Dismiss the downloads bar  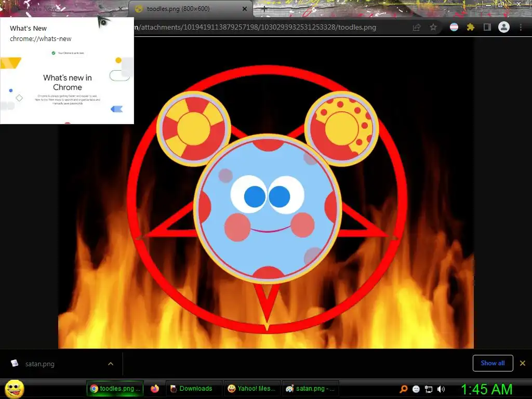tap(523, 363)
